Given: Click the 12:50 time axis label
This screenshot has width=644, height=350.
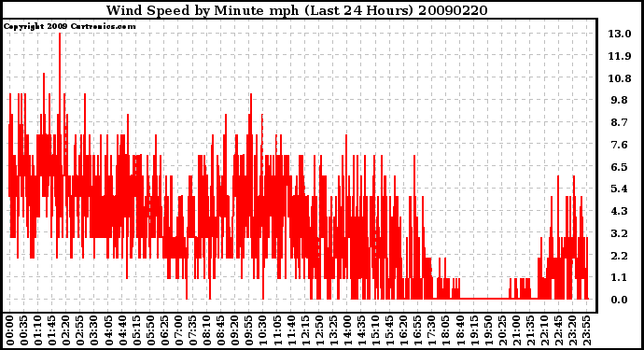Looking at the screenshot, I should coord(318,330).
